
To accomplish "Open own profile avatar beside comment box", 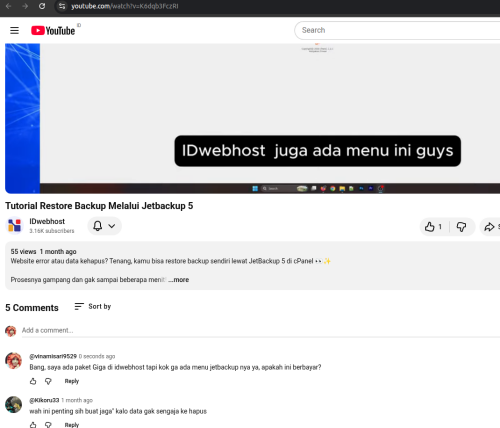I will (x=11, y=331).
